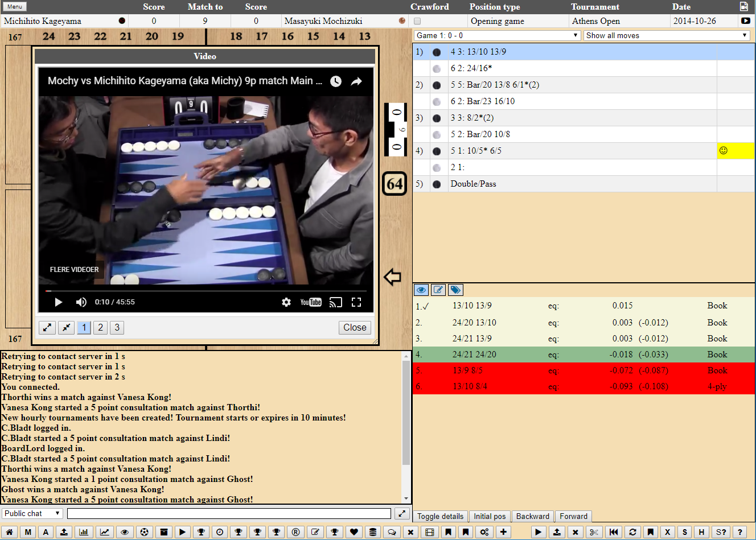The image size is (756, 540).
Task: Click the YouTube share arrow icon
Action: pyautogui.click(x=356, y=81)
